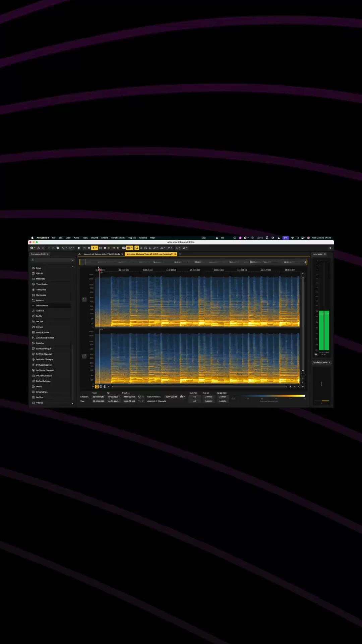The image size is (362, 644).
Task: Select the DeHum tool
Action: tap(39, 327)
